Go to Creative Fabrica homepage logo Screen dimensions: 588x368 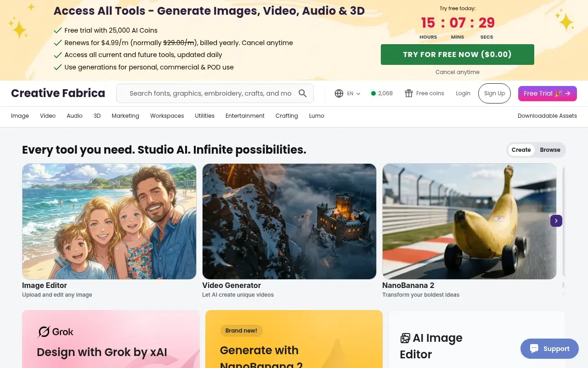pos(58,93)
